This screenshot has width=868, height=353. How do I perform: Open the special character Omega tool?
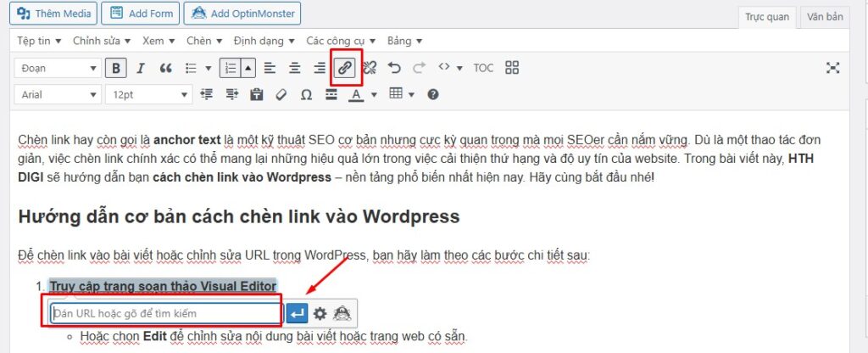pos(306,94)
